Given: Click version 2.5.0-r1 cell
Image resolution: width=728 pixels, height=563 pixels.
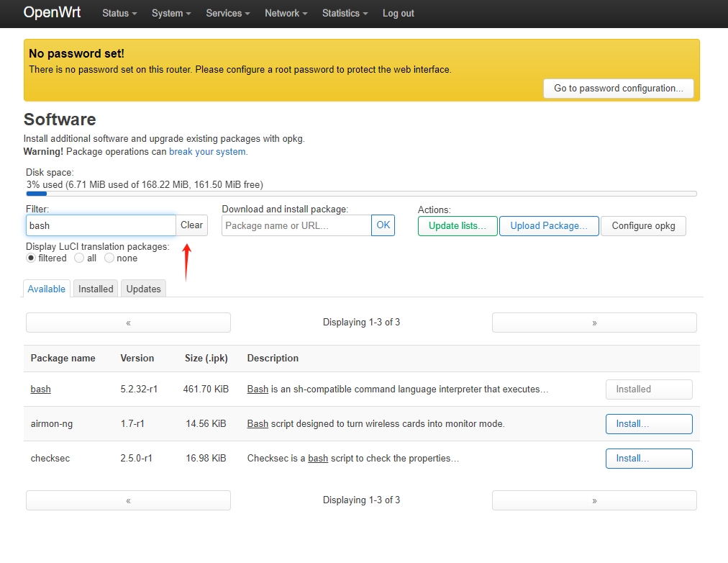Looking at the screenshot, I should 136,458.
